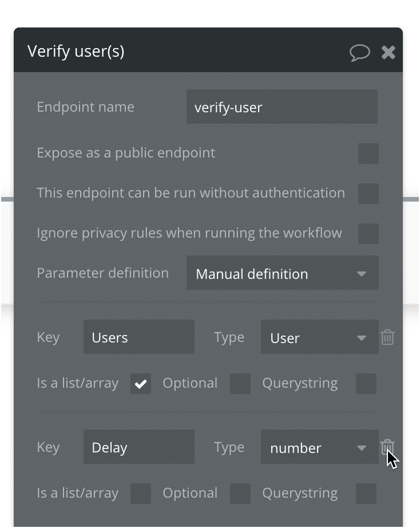Mark the Users parameter as Optional
This screenshot has width=420, height=528.
coord(240,383)
